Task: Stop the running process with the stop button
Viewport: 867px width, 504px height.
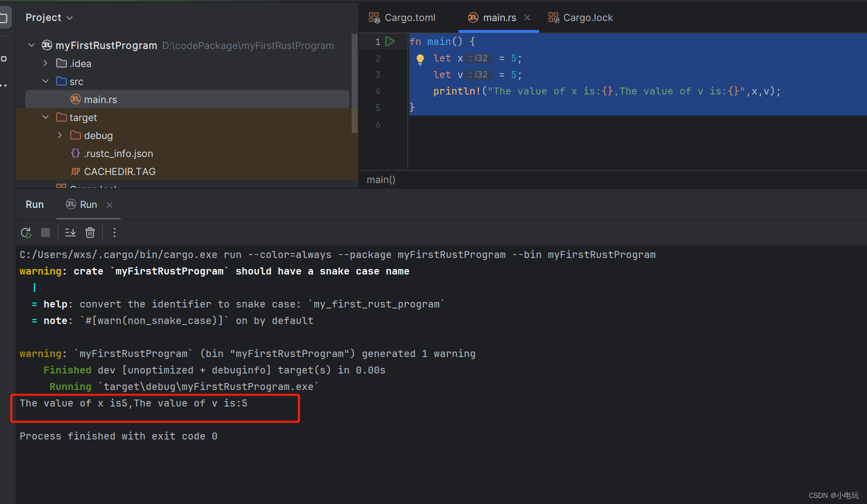Action: [x=46, y=232]
